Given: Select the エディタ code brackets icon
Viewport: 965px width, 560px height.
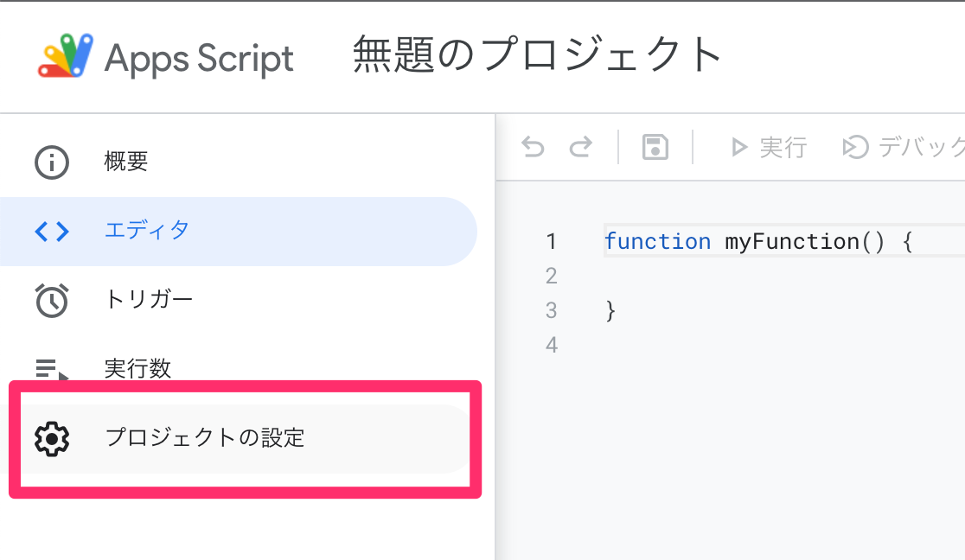Looking at the screenshot, I should click(x=52, y=231).
